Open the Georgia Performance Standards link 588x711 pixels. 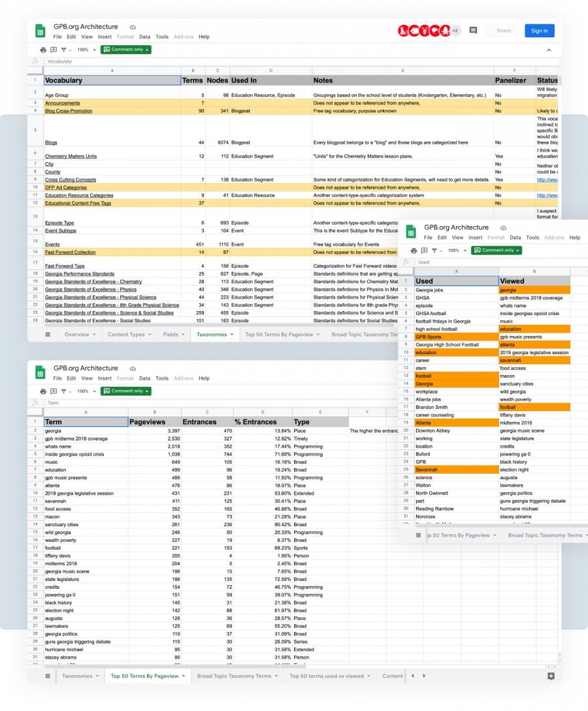tap(79, 274)
